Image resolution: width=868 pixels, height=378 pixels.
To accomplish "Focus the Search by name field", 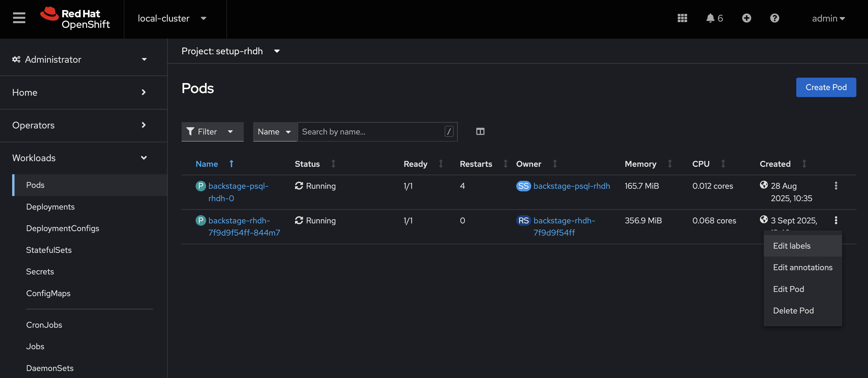I will (377, 131).
